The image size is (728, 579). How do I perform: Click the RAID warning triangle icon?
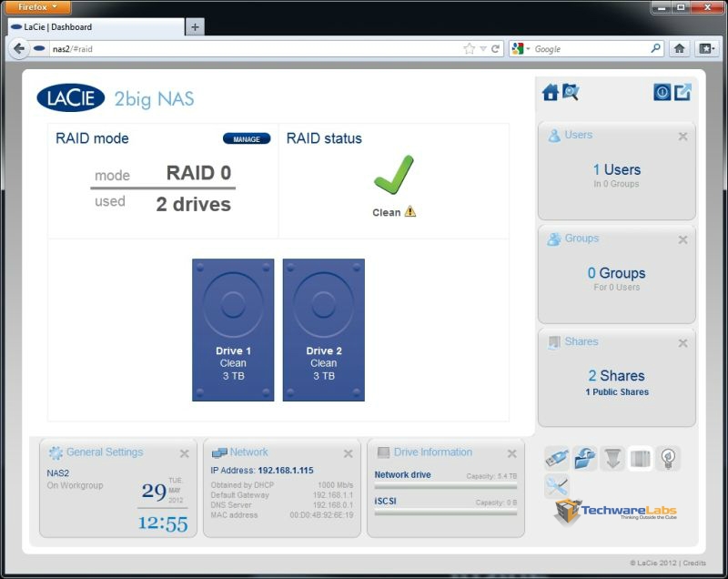[x=410, y=212]
